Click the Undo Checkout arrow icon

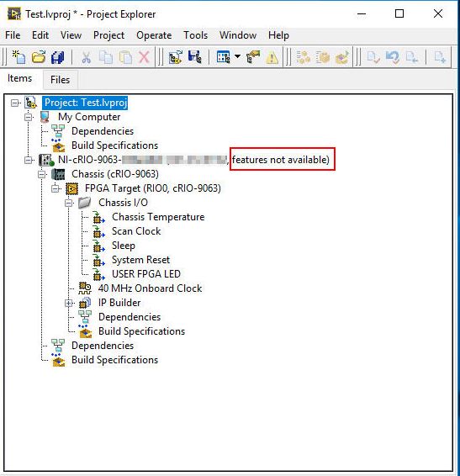[x=392, y=57]
